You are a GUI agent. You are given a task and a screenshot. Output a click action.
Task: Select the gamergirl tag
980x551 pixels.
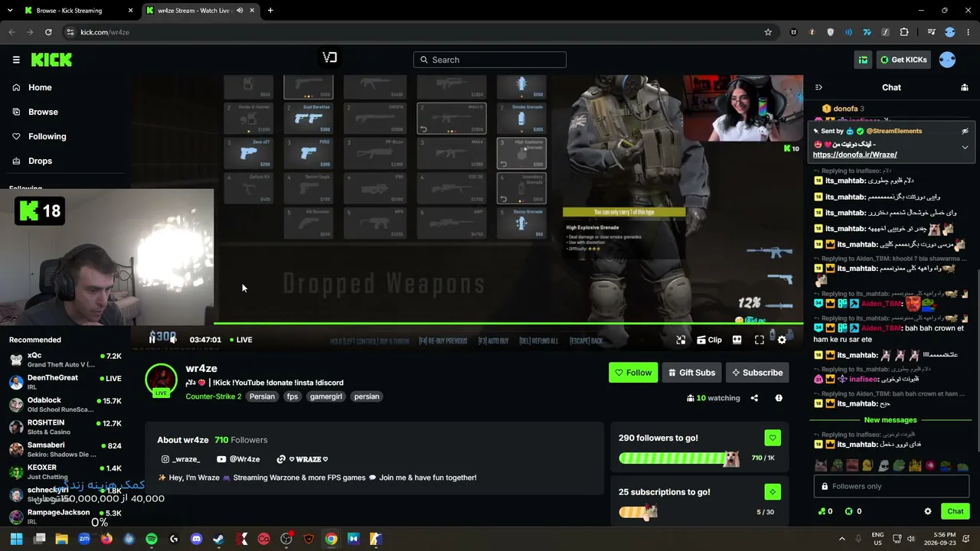pos(325,396)
